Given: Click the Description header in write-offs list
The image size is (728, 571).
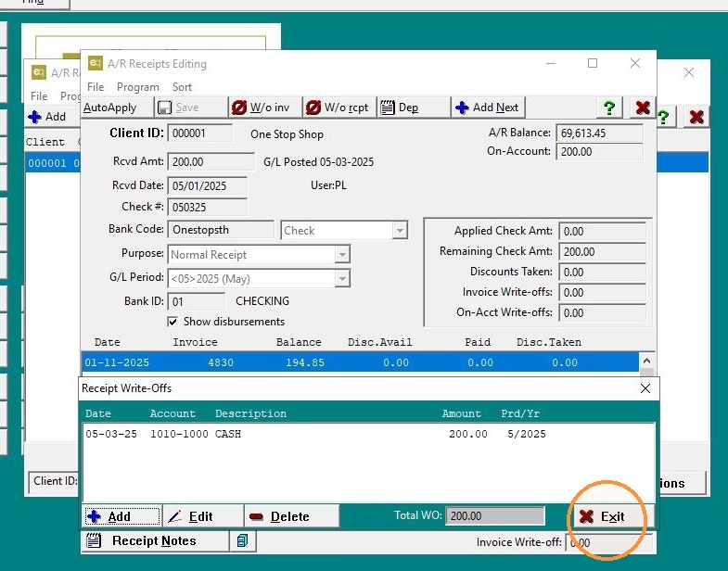Looking at the screenshot, I should (250, 413).
